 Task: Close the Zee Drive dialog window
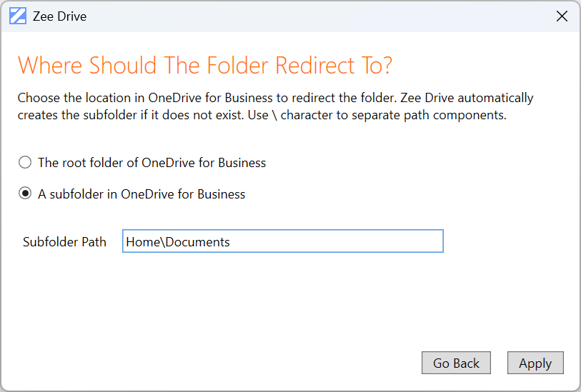click(562, 16)
